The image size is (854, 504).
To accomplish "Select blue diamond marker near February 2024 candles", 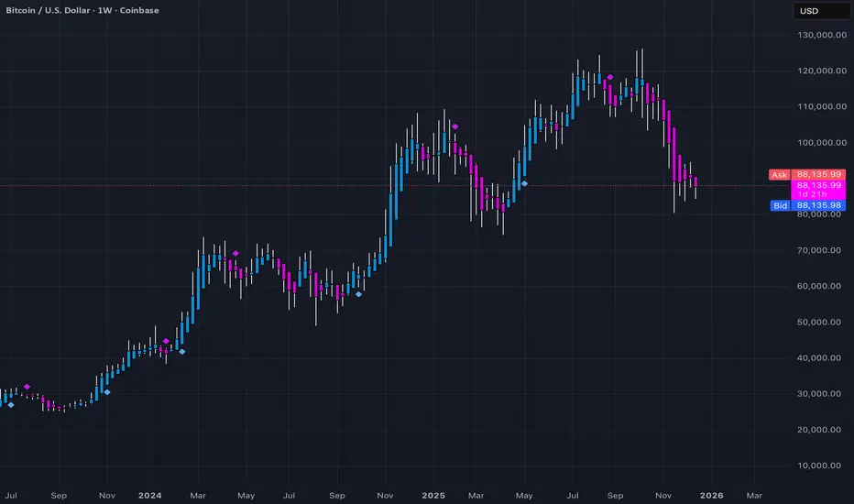I will (182, 352).
